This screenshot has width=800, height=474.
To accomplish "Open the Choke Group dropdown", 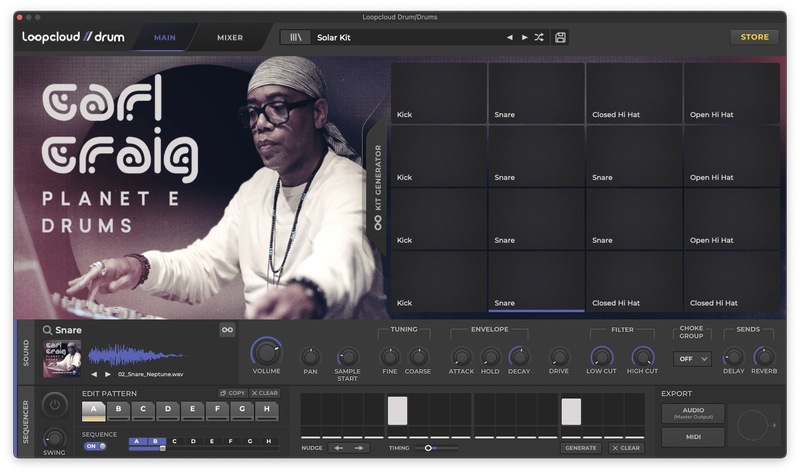I will pyautogui.click(x=692, y=358).
